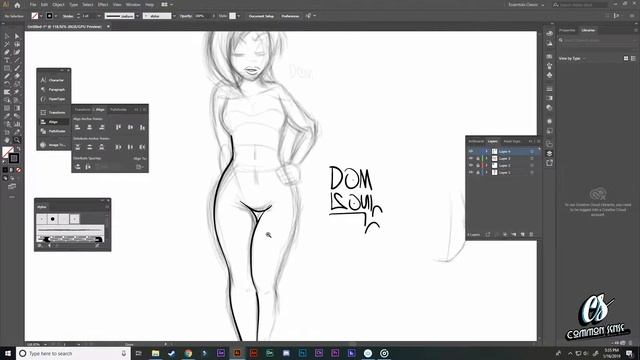
Task: Open the Window menu
Action: click(133, 5)
